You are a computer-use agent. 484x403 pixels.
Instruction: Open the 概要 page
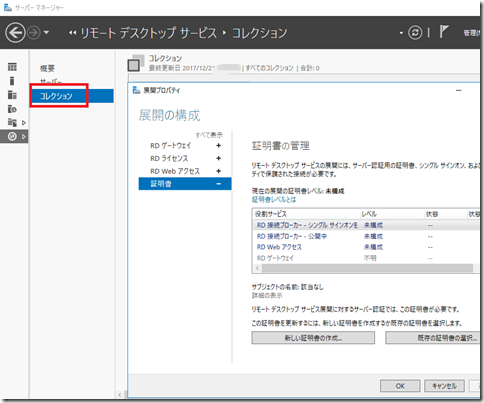coord(47,68)
